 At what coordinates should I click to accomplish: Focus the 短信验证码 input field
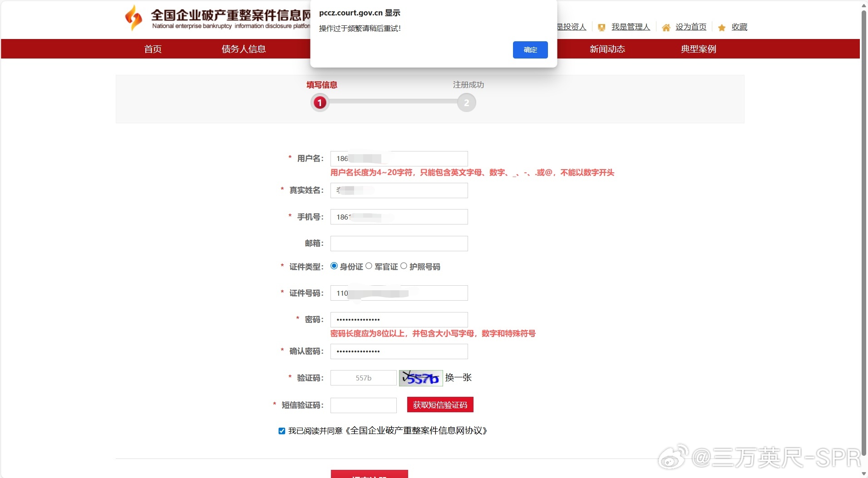click(364, 405)
